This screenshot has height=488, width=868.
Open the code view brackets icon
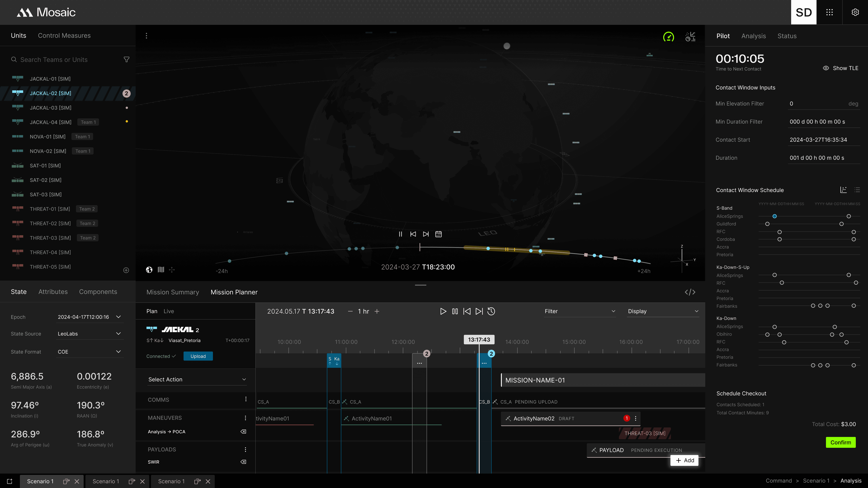tap(690, 292)
